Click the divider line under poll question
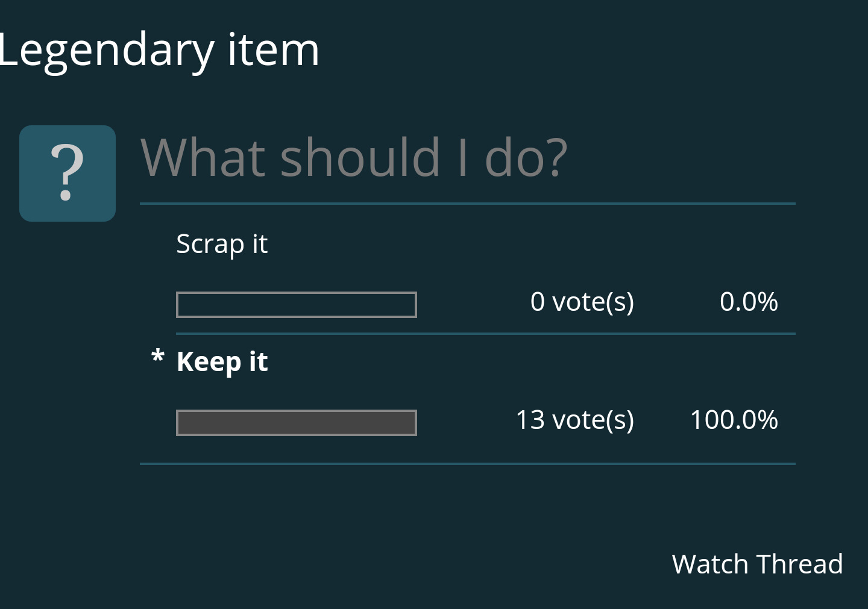This screenshot has width=868, height=609. pyautogui.click(x=467, y=204)
